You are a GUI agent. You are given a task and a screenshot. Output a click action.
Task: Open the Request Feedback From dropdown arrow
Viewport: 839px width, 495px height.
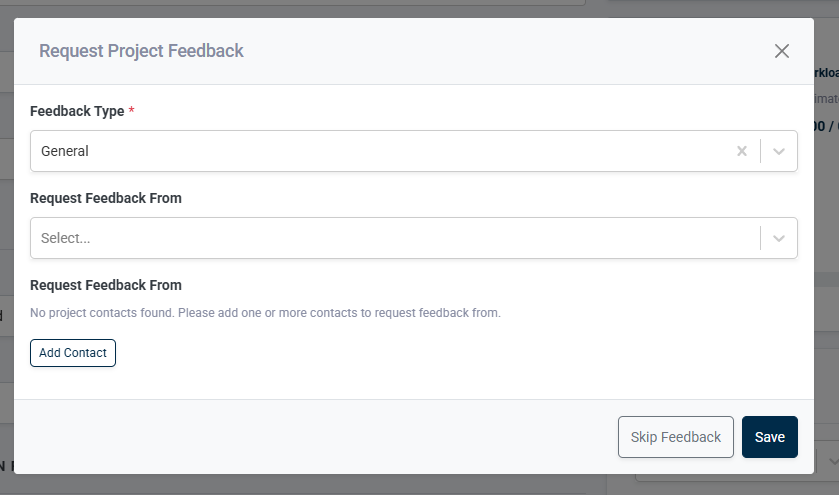coord(779,239)
